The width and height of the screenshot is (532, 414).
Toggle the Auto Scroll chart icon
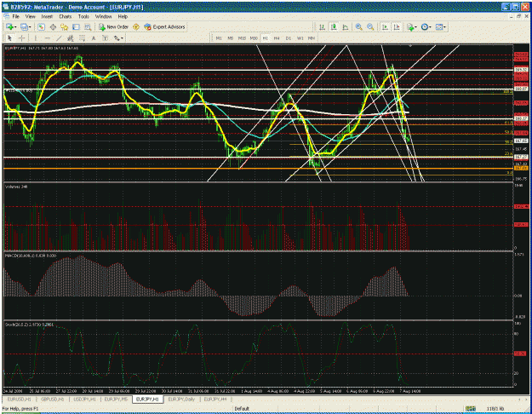click(385, 26)
